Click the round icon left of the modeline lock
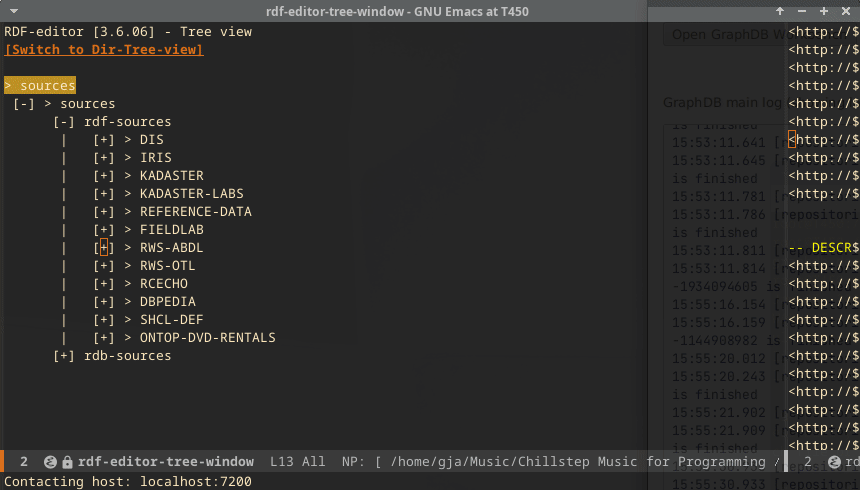This screenshot has width=860, height=490. (x=50, y=462)
